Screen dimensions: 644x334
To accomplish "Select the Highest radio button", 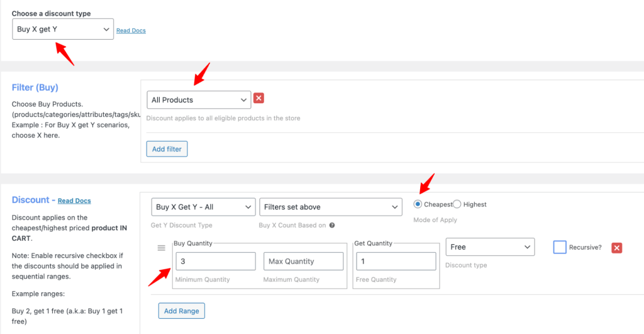I will point(457,204).
